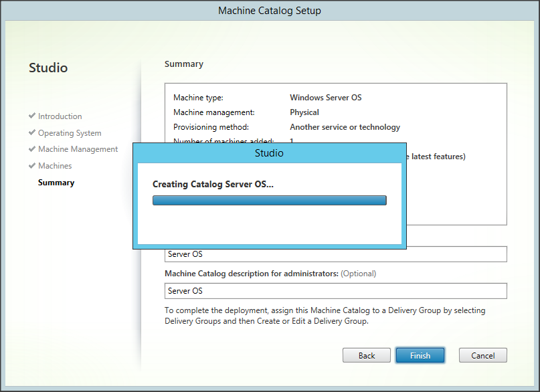540x392 pixels.
Task: Click the Finish button
Action: pos(420,355)
